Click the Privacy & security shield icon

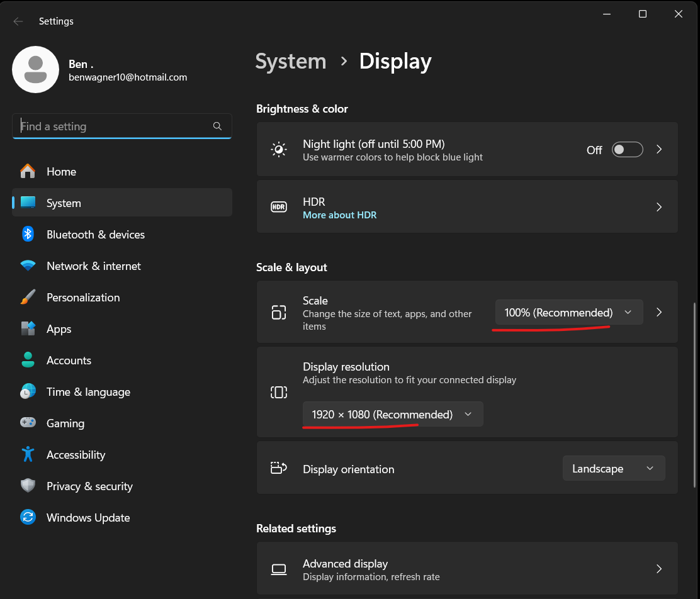tap(28, 486)
